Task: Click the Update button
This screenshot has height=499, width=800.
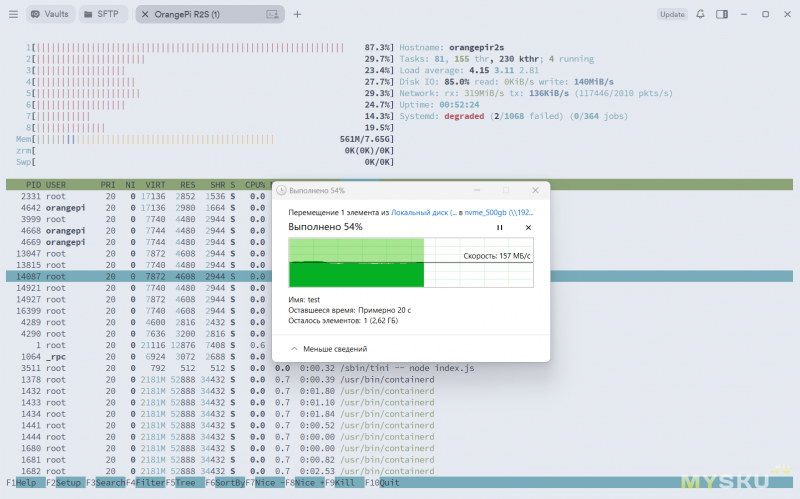Action: pyautogui.click(x=672, y=14)
